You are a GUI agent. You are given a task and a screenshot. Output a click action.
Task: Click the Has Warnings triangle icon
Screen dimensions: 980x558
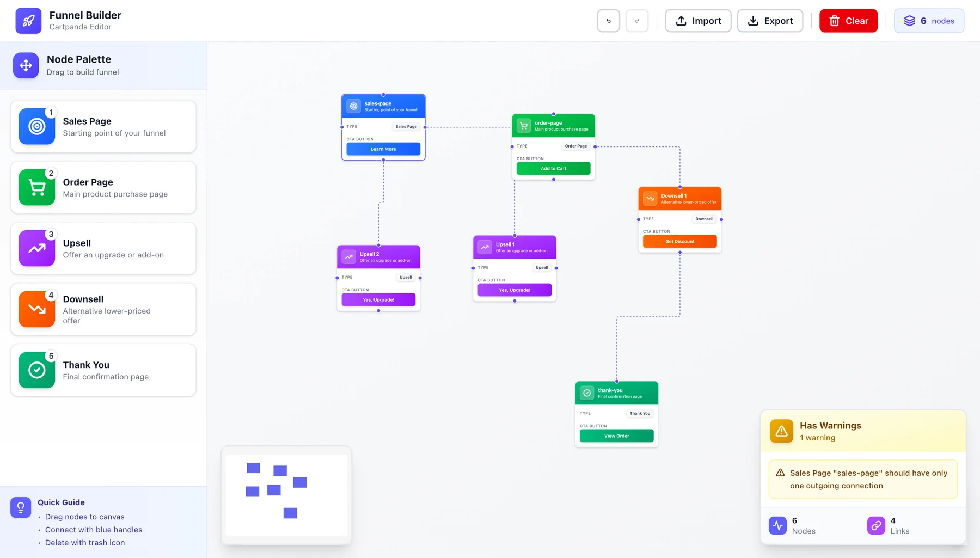[x=782, y=431]
